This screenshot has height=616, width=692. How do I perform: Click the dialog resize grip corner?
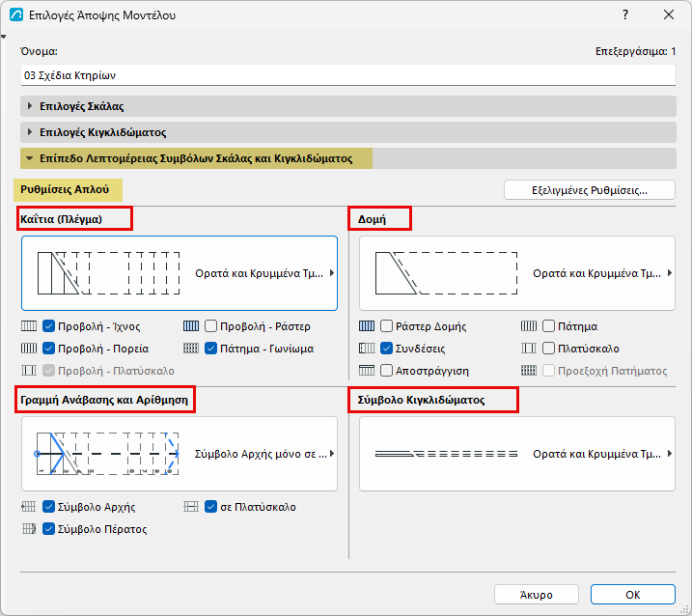[685, 609]
